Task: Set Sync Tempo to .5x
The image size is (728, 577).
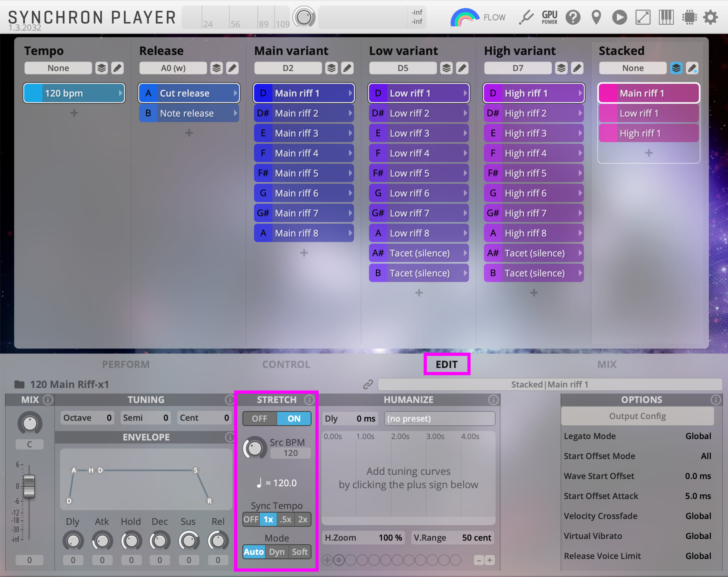Action: click(286, 519)
